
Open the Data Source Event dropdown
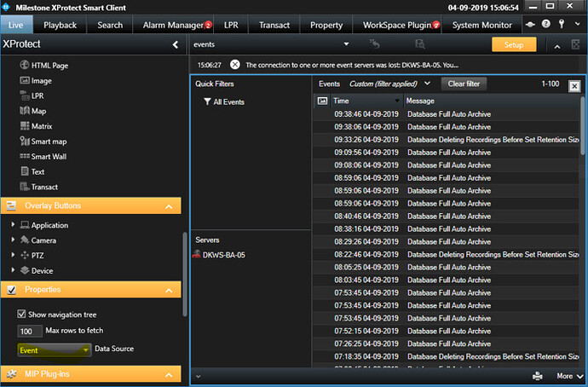tap(54, 349)
